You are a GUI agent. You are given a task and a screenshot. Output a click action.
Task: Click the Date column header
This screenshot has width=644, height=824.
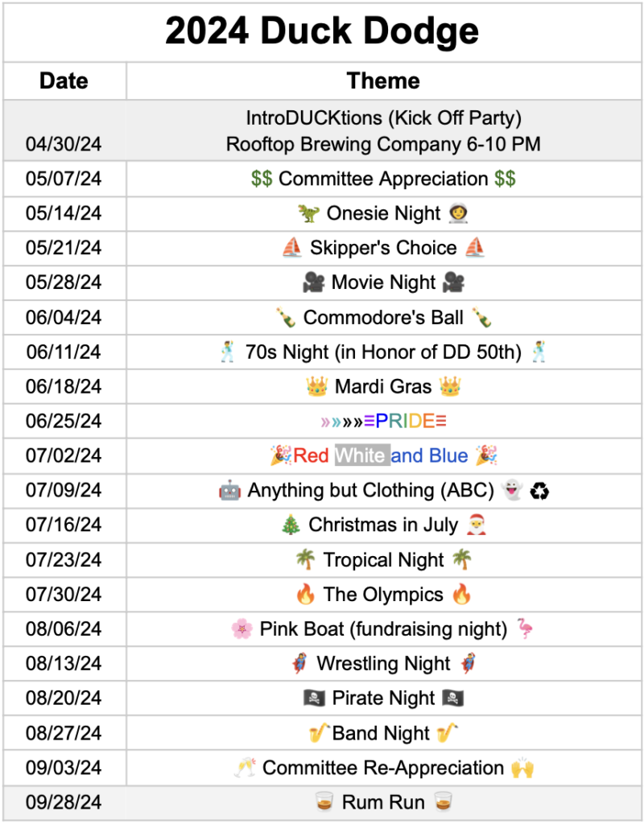click(x=64, y=80)
